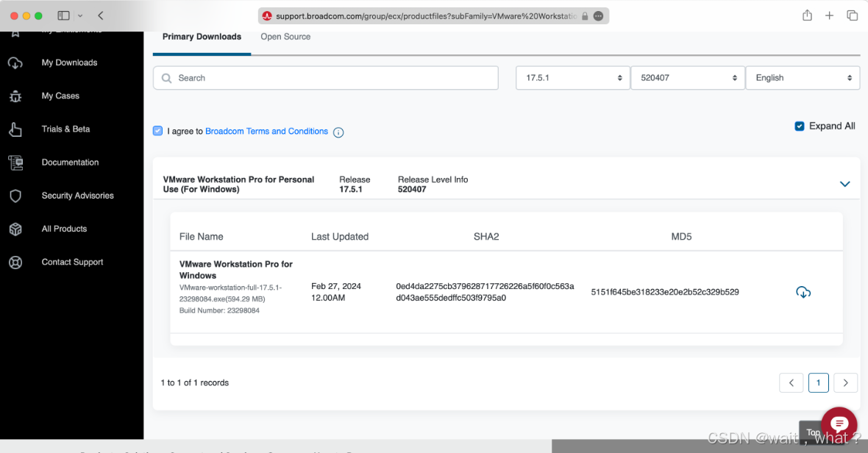Open the English language dropdown

(803, 78)
